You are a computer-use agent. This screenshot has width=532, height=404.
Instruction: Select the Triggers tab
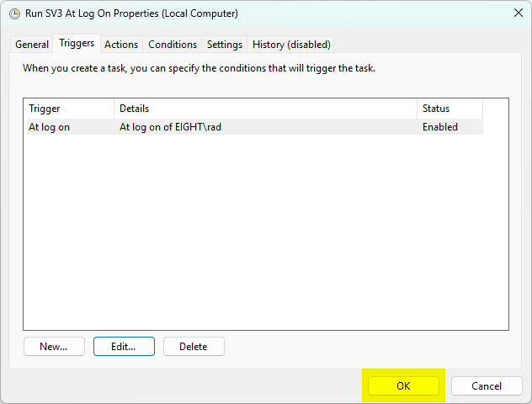(x=77, y=44)
